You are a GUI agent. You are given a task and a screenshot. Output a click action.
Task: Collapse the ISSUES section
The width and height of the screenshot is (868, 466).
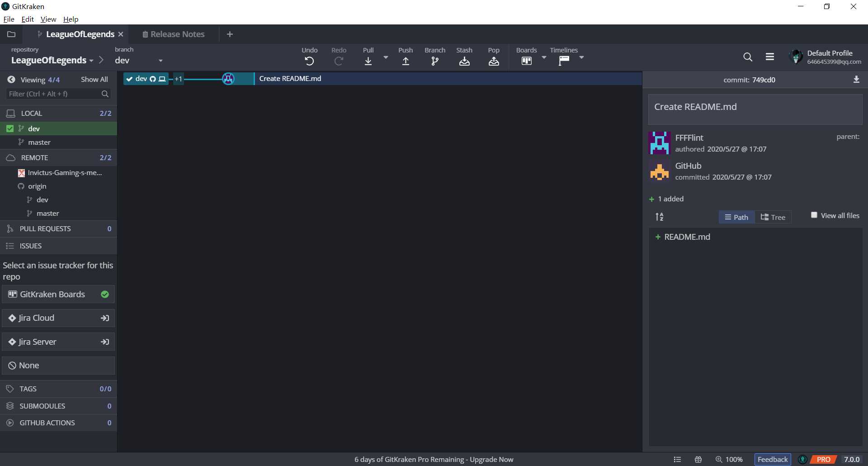pyautogui.click(x=58, y=246)
